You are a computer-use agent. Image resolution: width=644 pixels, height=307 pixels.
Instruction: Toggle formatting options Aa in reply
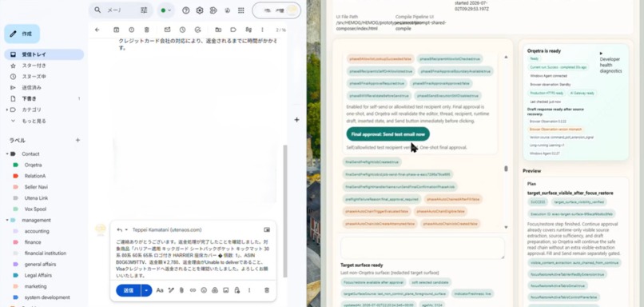(x=160, y=290)
